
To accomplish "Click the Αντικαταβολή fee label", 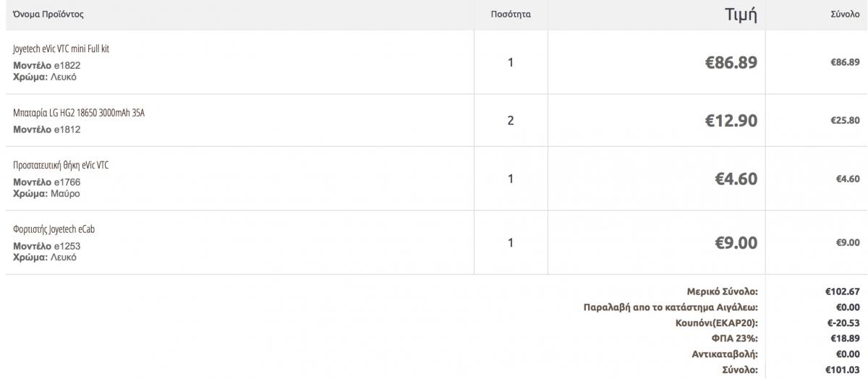I will 725,354.
